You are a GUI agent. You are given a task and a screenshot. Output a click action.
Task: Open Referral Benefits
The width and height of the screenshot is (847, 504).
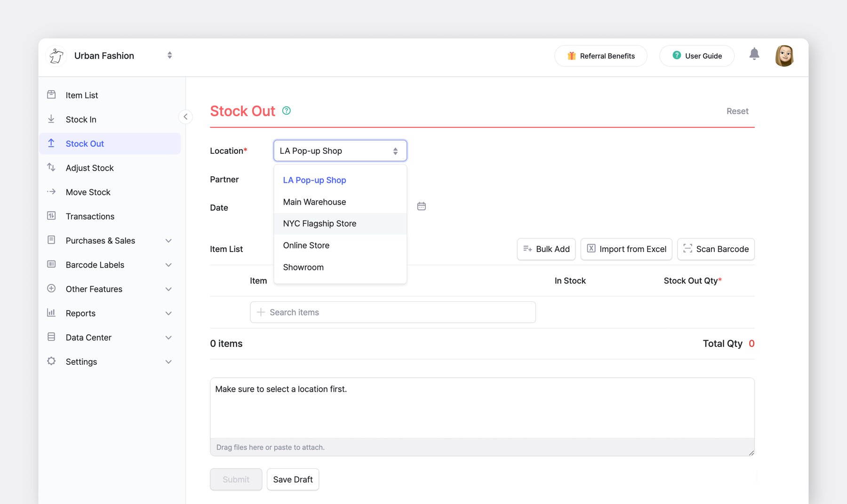click(600, 56)
